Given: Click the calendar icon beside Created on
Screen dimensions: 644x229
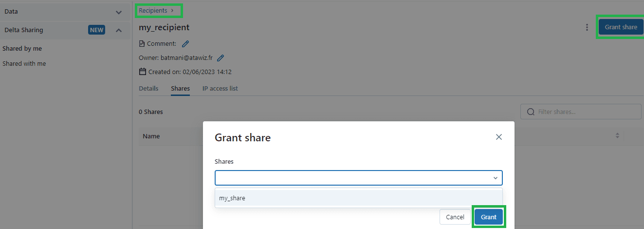Looking at the screenshot, I should 143,72.
